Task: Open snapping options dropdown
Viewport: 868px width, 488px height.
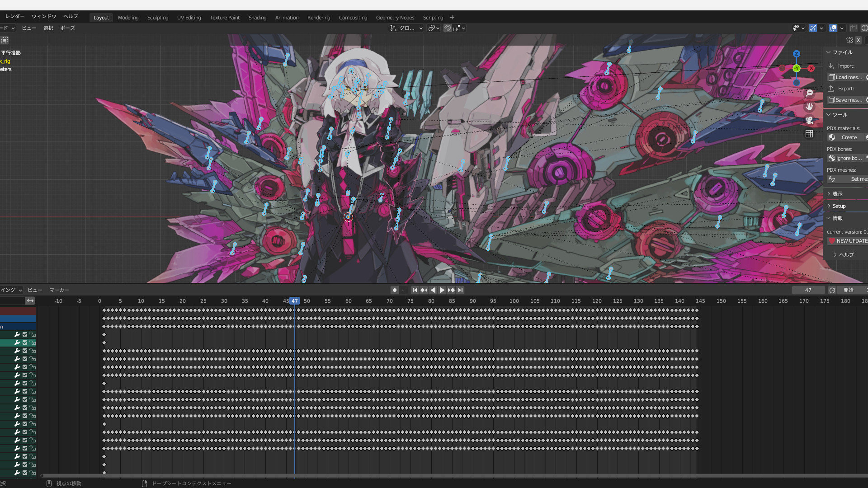Action: (459, 28)
